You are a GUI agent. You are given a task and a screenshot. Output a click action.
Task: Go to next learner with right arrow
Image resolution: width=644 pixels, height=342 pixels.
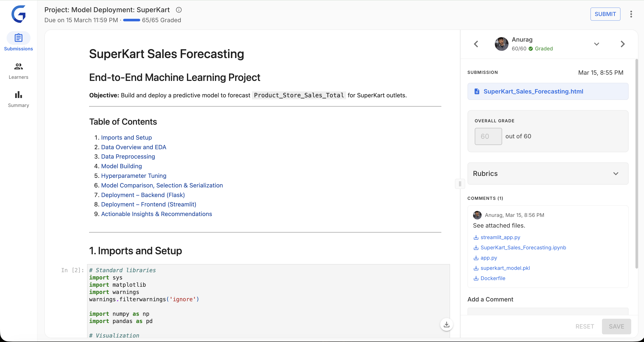coord(622,44)
